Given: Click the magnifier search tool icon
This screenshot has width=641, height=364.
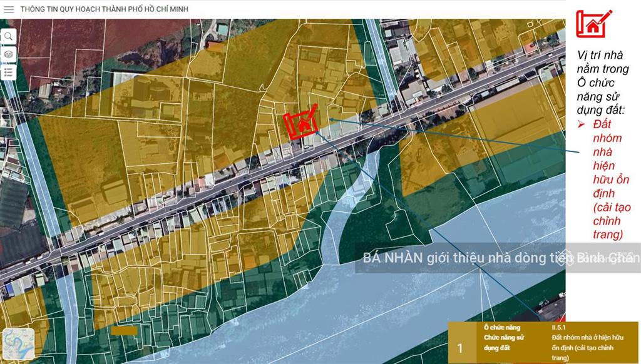Looking at the screenshot, I should click(x=9, y=36).
